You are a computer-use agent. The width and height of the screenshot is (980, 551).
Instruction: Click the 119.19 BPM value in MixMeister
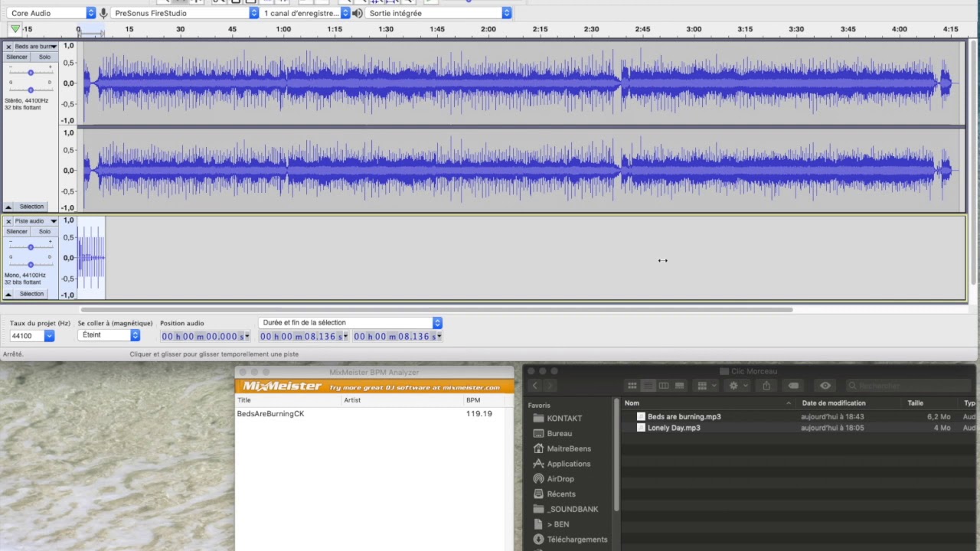click(479, 414)
